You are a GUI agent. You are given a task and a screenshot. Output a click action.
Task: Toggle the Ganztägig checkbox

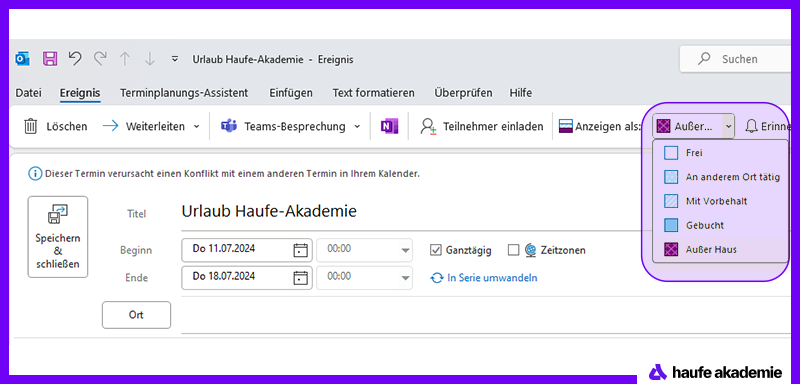click(x=436, y=250)
